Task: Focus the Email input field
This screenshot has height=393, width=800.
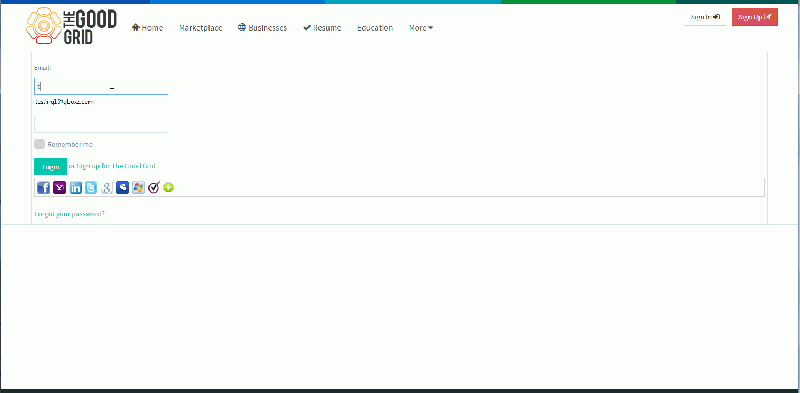Action: [x=101, y=87]
